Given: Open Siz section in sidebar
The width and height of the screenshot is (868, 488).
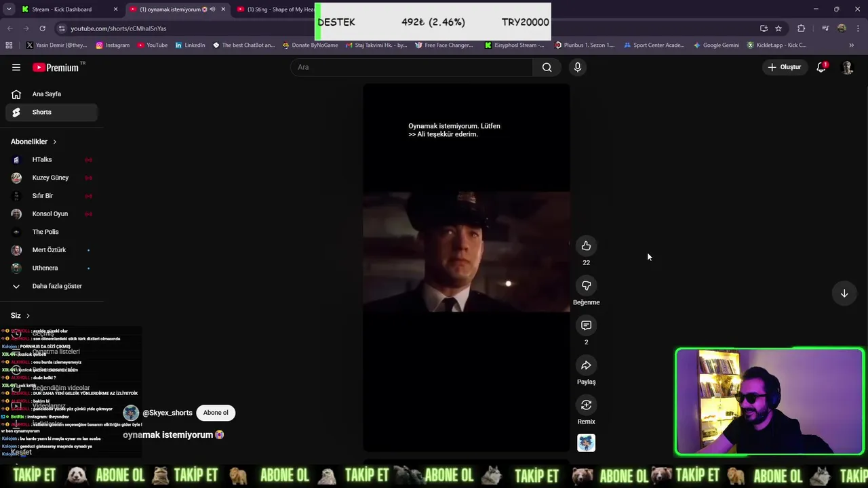Looking at the screenshot, I should coord(20,315).
